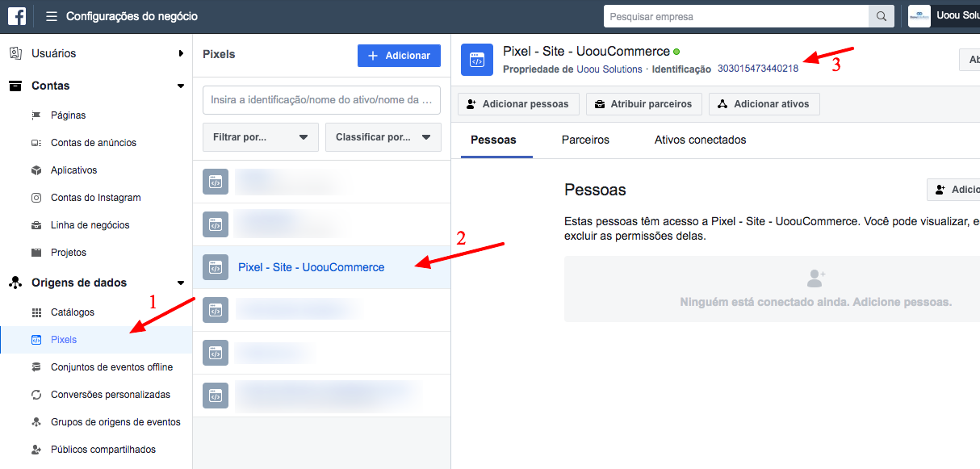Click the search magnifier button
The image size is (980, 469).
click(x=881, y=16)
